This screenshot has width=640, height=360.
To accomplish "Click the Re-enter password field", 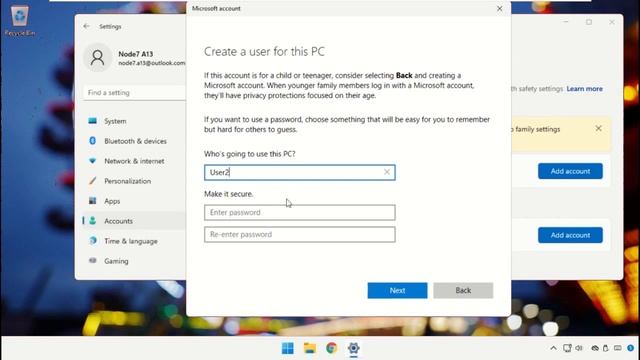I will click(300, 234).
